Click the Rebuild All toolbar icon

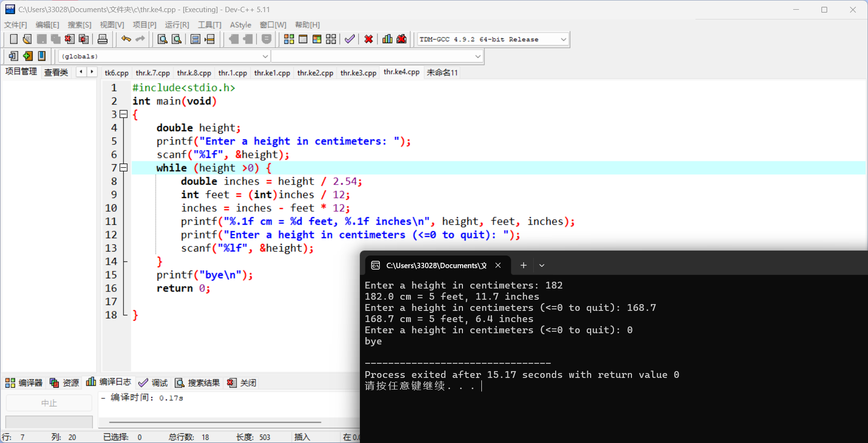331,39
